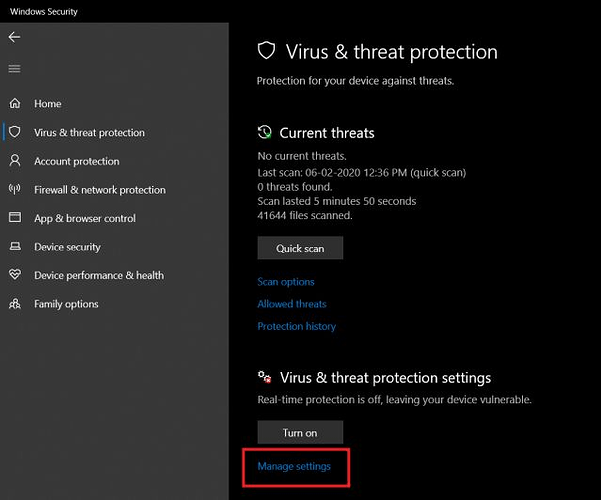Click the back arrow icon
601x500 pixels.
coord(14,37)
